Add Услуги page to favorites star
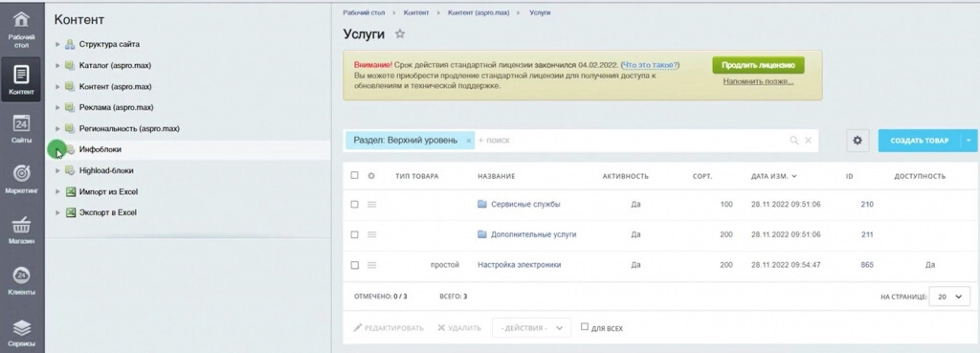The width and height of the screenshot is (980, 353). [x=400, y=33]
